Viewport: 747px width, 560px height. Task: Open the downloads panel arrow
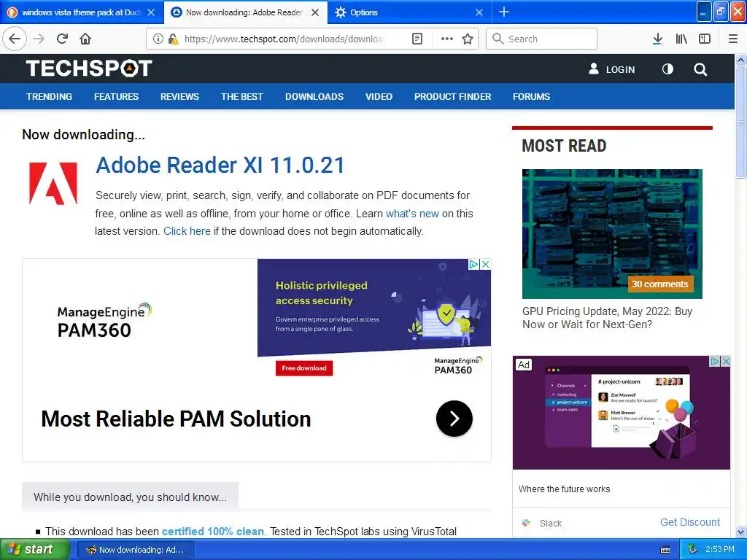coord(657,39)
